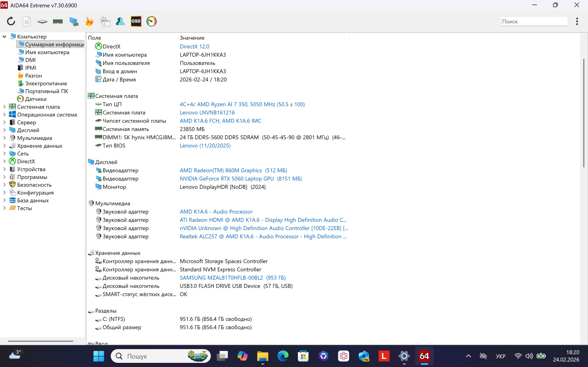This screenshot has width=588, height=367.
Task: Launch the memory benchmark RAM icon
Action: coord(58,21)
